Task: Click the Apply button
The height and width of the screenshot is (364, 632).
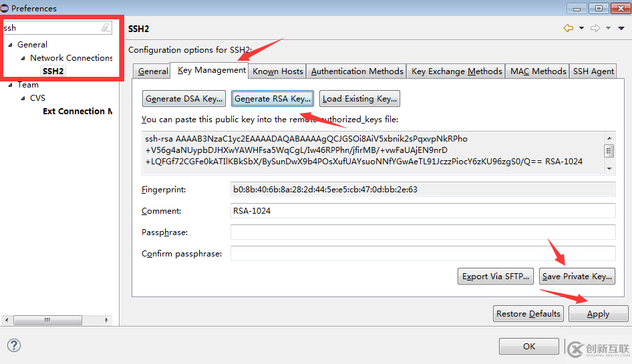Action: click(x=598, y=314)
